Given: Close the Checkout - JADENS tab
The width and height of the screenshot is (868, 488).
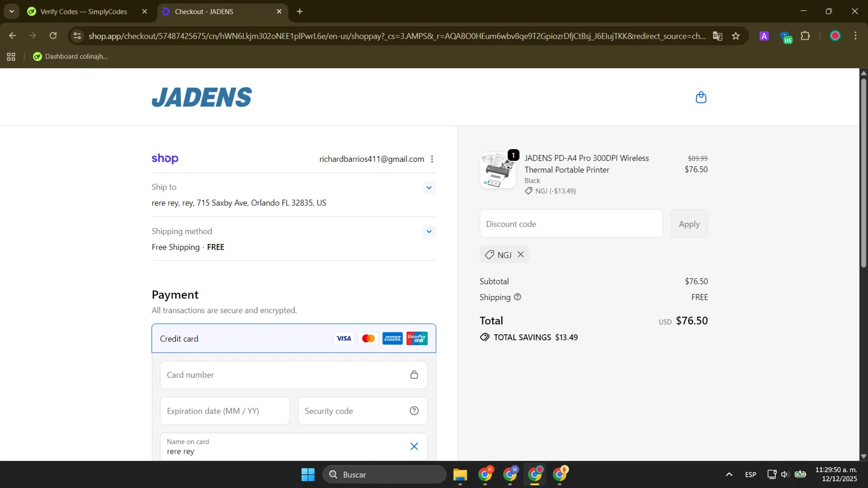Looking at the screenshot, I should pyautogui.click(x=279, y=12).
